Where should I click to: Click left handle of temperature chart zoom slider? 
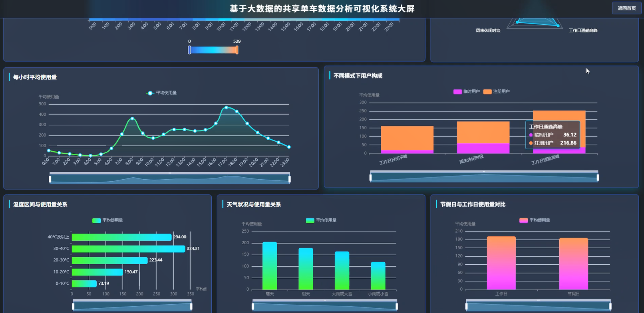pyautogui.click(x=73, y=307)
